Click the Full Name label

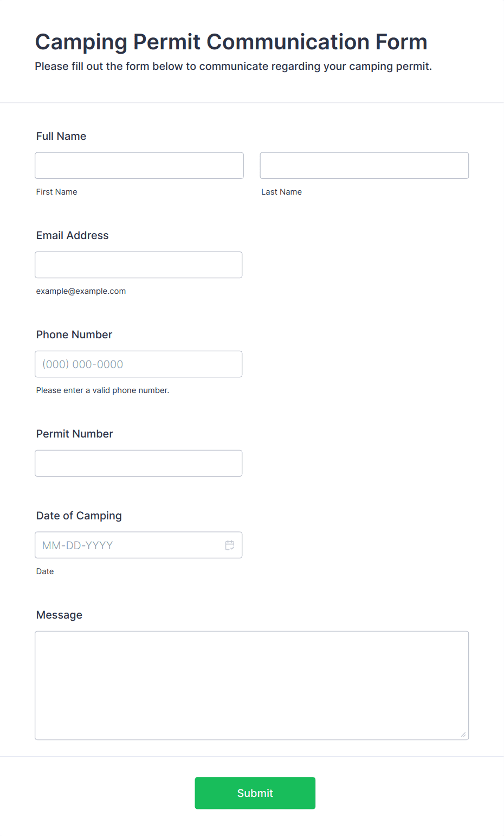coord(61,136)
